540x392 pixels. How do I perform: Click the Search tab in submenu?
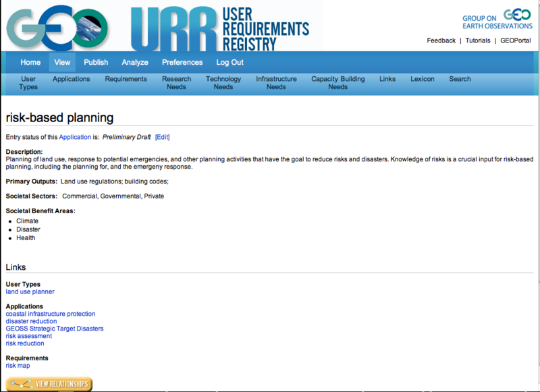[460, 79]
